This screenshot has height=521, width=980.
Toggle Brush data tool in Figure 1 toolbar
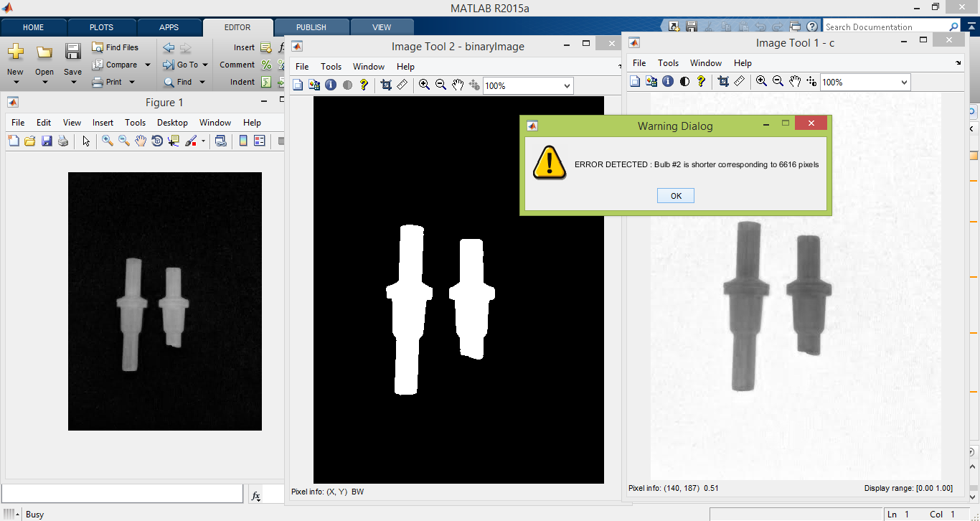coord(191,141)
